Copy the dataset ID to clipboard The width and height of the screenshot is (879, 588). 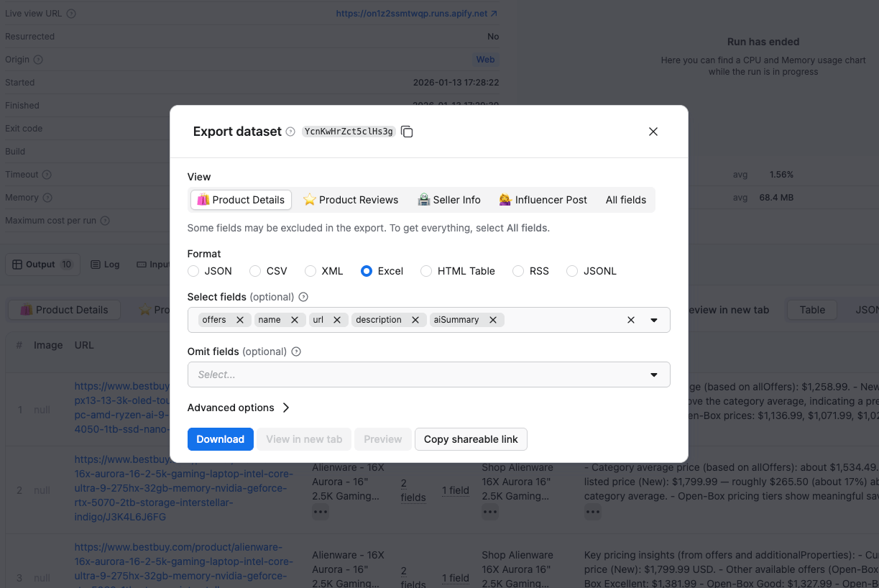tap(407, 132)
